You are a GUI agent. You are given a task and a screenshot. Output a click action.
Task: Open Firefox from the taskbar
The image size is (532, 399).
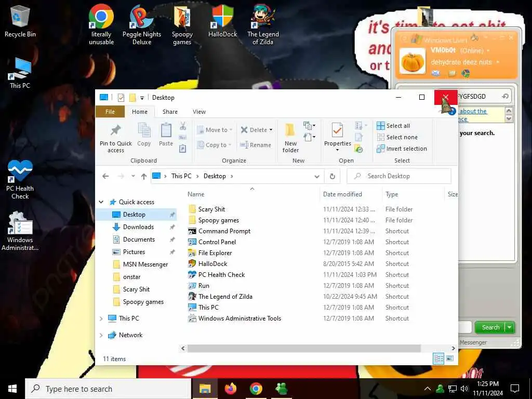230,389
